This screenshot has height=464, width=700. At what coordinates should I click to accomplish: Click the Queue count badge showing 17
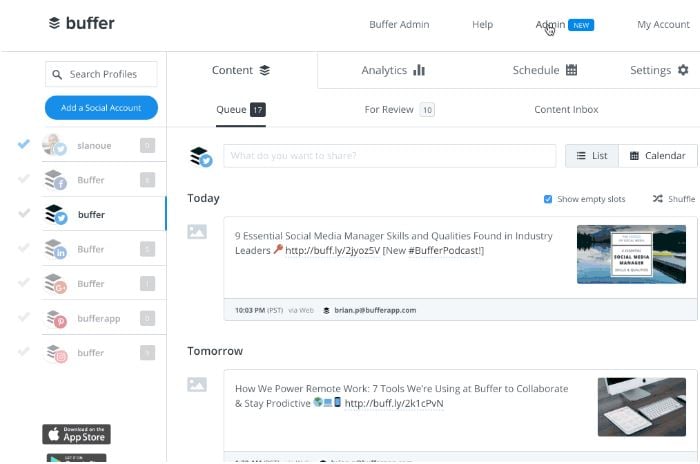click(x=258, y=110)
